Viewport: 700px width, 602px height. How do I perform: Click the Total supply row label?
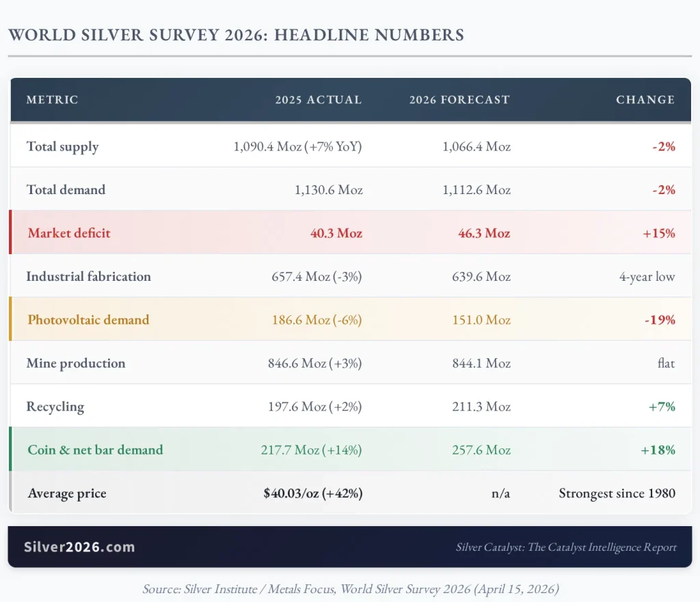coord(62,146)
